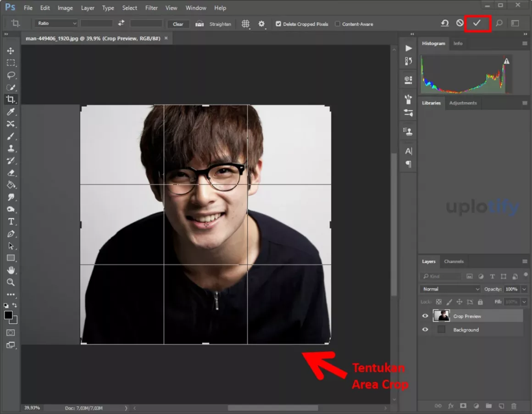Select the Paint Bucket tool
Viewport: 532px width, 414px height.
tap(11, 185)
